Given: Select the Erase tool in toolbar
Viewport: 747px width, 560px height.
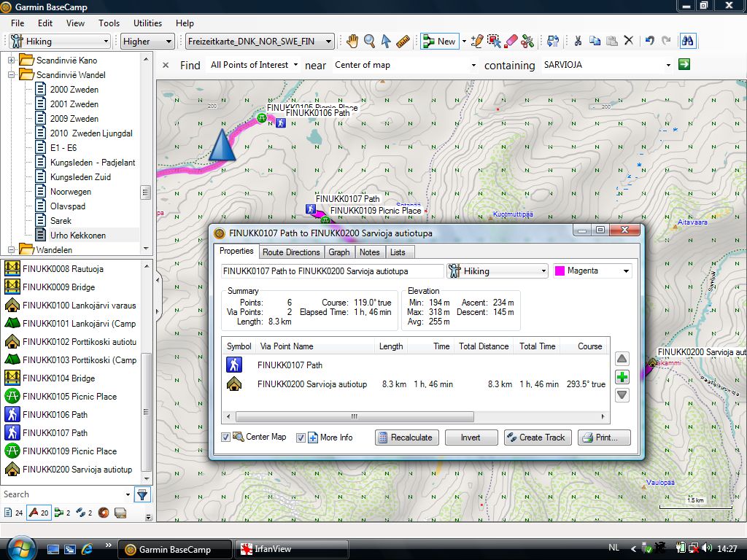Looking at the screenshot, I should (511, 42).
